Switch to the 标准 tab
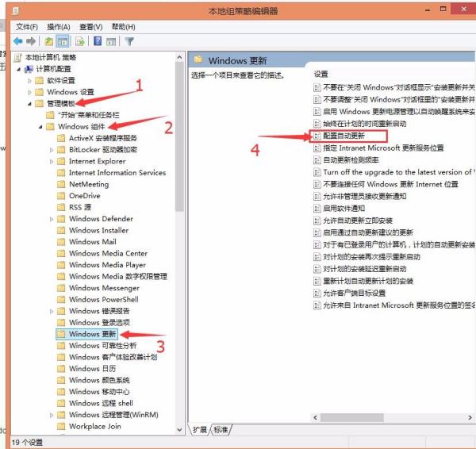Screen dimensions: 476x449 (x=221, y=430)
